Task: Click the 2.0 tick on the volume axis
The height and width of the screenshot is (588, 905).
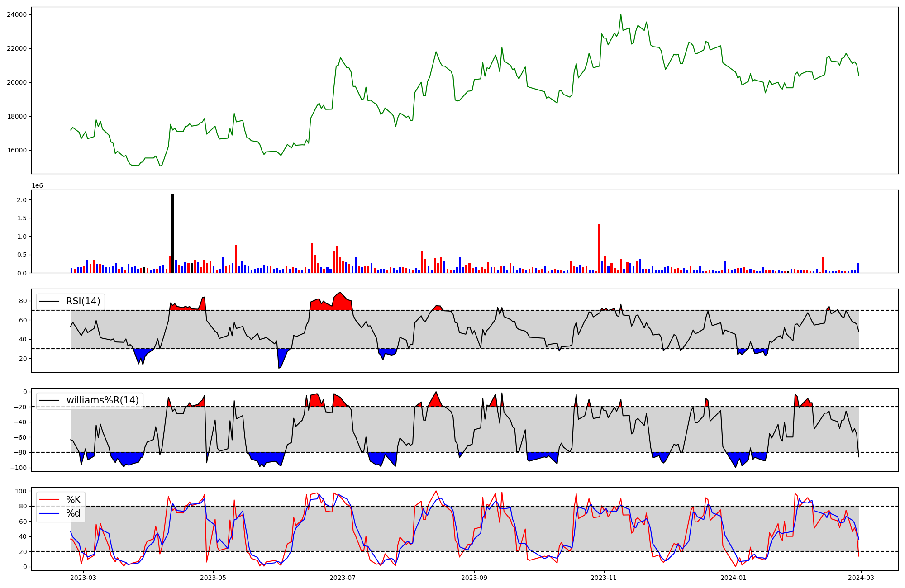Action: click(x=21, y=200)
